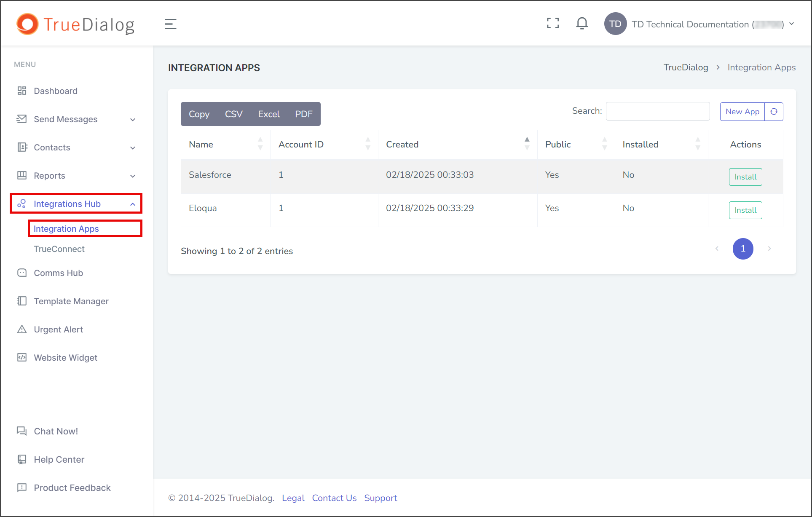Click the TD user avatar circle
812x517 pixels.
click(615, 24)
